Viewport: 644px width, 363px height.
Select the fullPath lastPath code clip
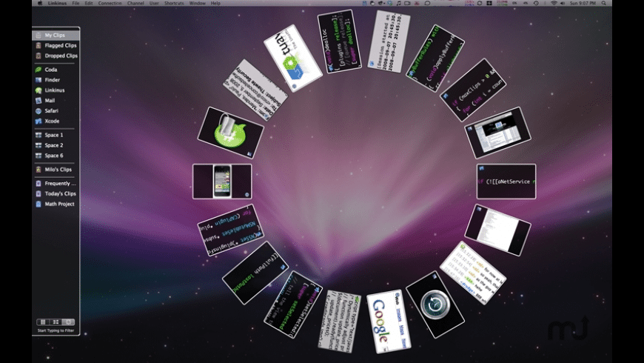pyautogui.click(x=255, y=273)
